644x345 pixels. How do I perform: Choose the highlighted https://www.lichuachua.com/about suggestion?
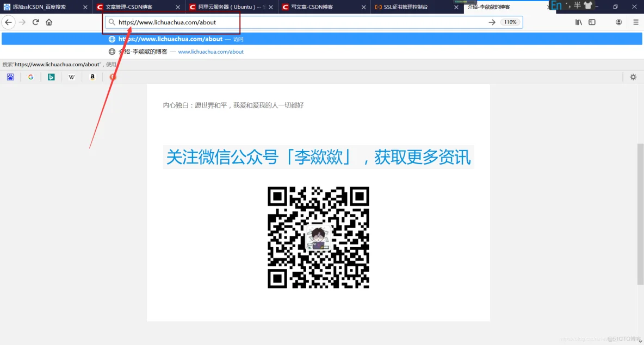[322, 39]
